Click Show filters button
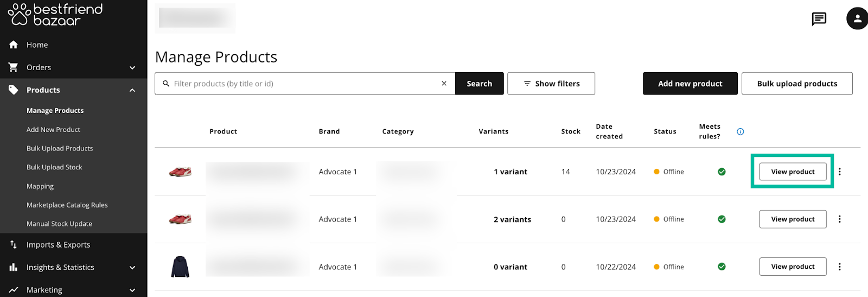This screenshot has height=297, width=868. (x=551, y=84)
